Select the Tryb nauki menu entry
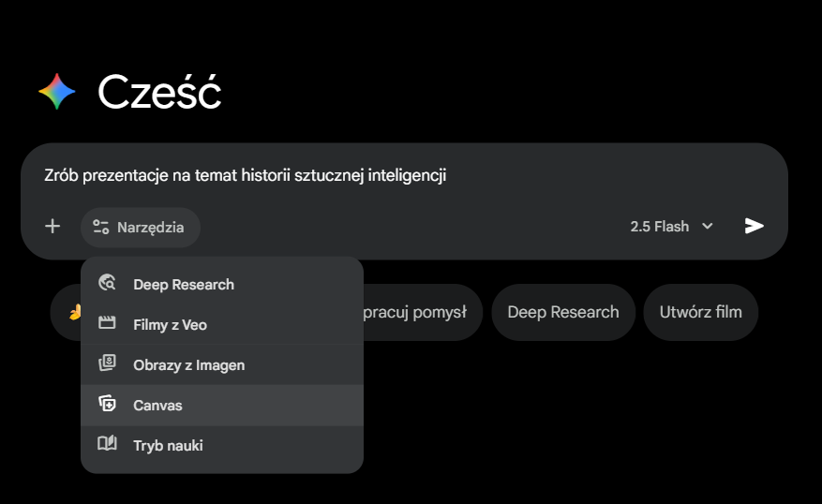822x504 pixels. pos(168,445)
